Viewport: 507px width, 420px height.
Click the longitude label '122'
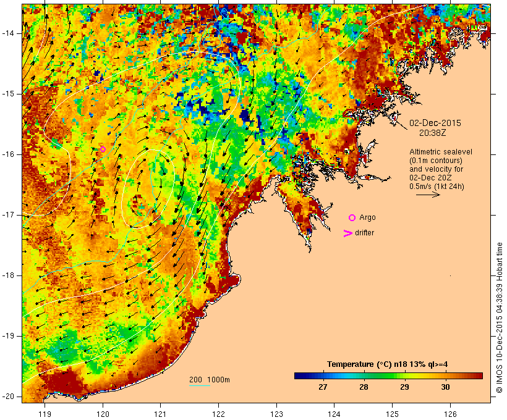pos(219,414)
